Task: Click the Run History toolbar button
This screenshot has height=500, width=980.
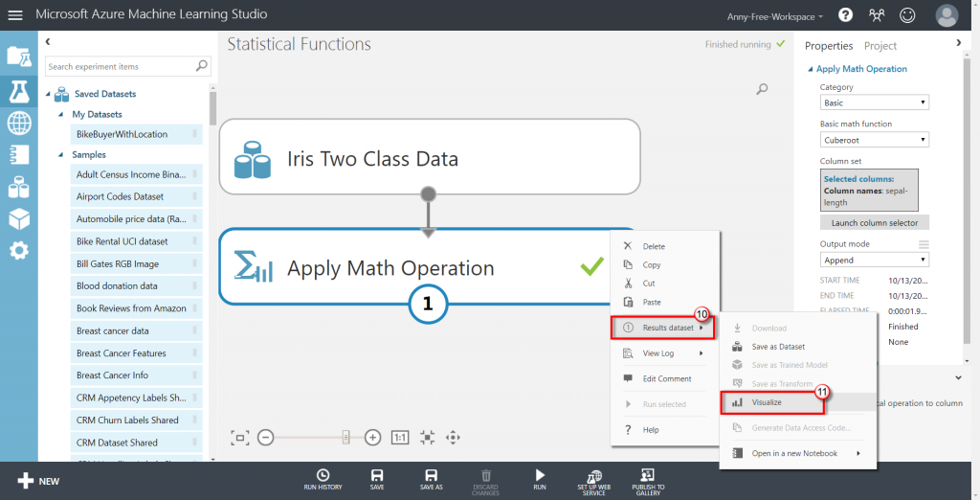Action: tap(323, 480)
